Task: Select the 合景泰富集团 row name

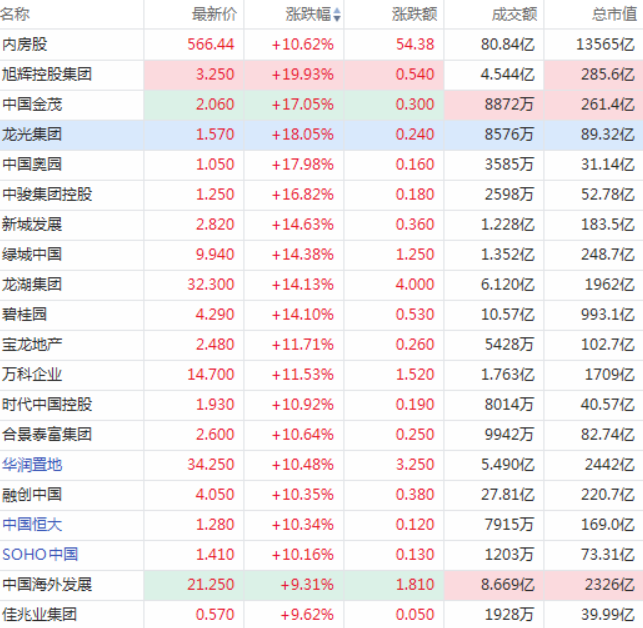Action: (x=47, y=434)
